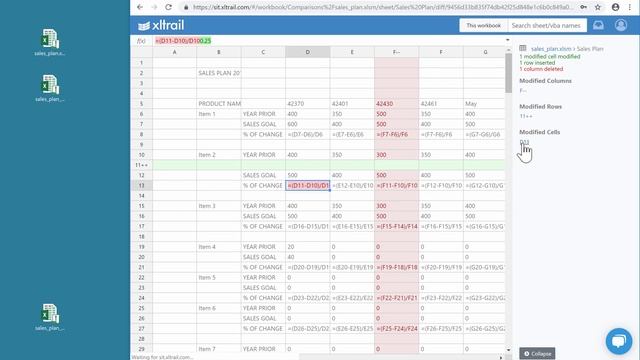Click the deleted formula =(F11-F10)/F10

point(396,185)
